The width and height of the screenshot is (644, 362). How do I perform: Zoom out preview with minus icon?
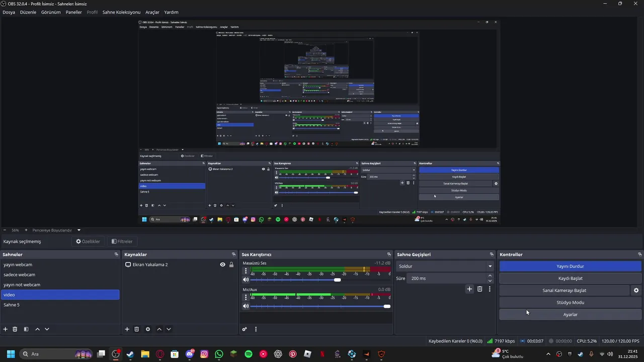pos(5,230)
